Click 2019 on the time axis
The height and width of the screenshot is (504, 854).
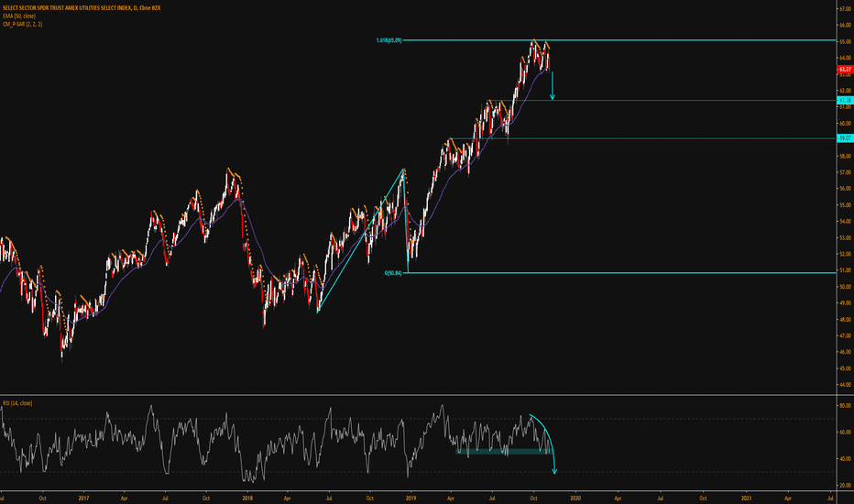pos(411,498)
